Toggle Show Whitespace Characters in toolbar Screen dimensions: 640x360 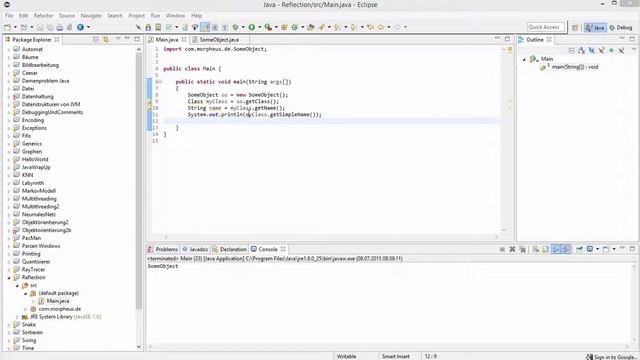pos(225,27)
